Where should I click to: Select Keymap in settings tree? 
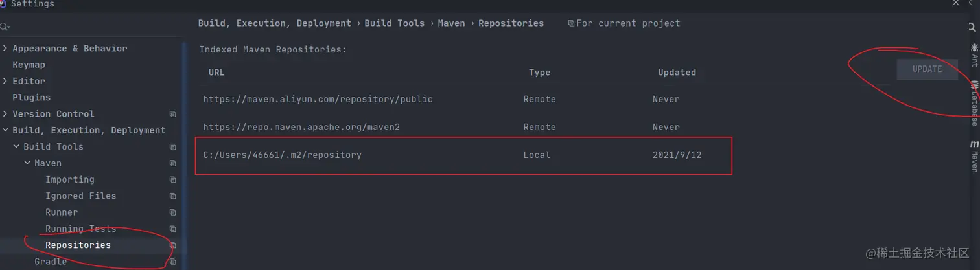click(x=29, y=65)
